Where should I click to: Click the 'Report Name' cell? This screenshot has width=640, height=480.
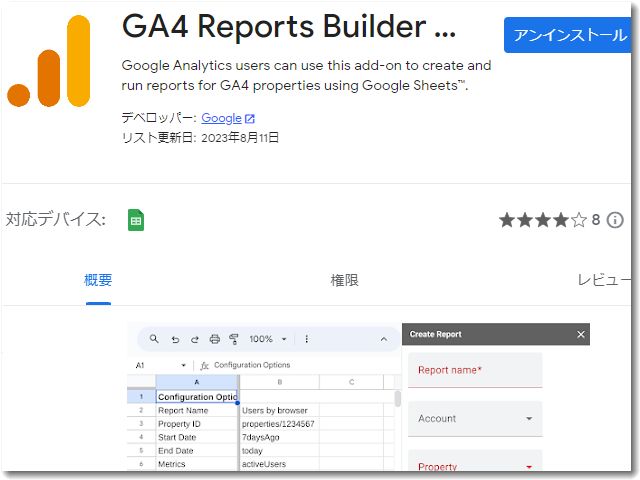click(x=197, y=410)
